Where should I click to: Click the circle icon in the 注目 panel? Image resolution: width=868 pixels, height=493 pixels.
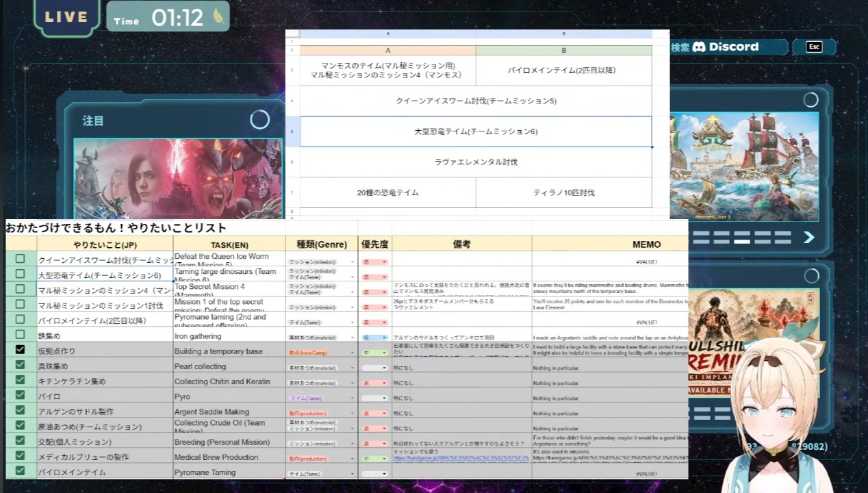[x=259, y=120]
